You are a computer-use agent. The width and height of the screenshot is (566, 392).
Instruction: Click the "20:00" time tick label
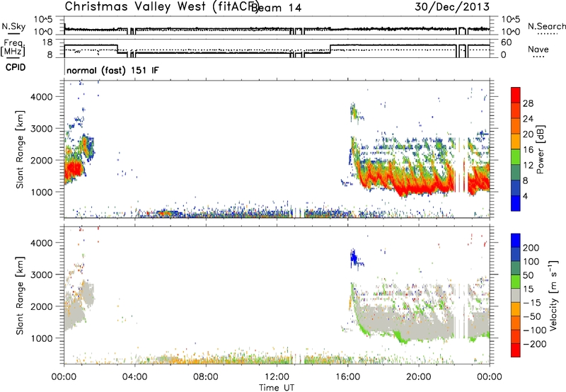coord(419,377)
